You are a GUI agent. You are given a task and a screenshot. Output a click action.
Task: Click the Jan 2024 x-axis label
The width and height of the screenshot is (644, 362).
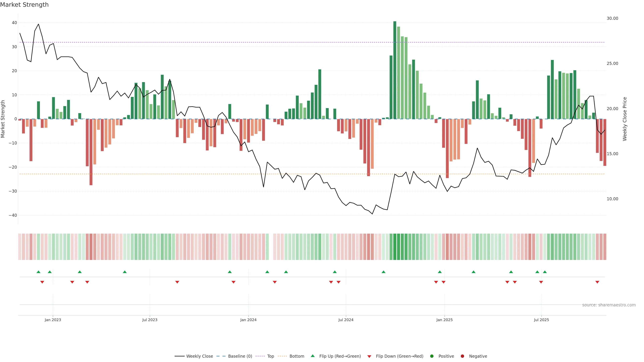click(x=248, y=320)
